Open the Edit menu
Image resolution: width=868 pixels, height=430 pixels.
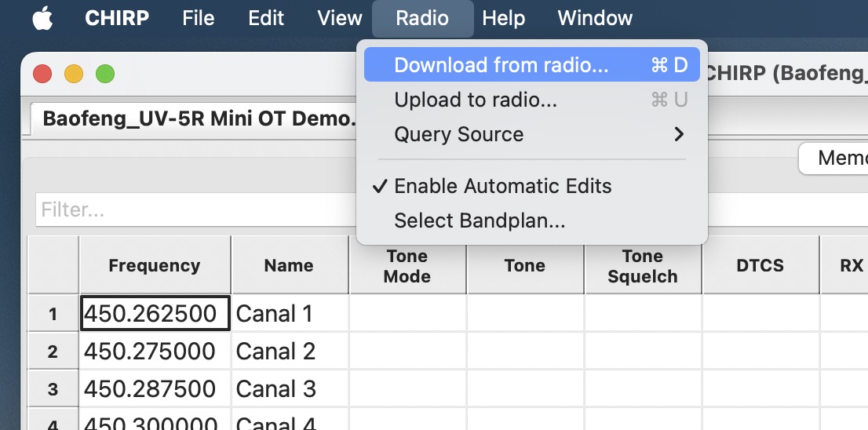(x=266, y=18)
